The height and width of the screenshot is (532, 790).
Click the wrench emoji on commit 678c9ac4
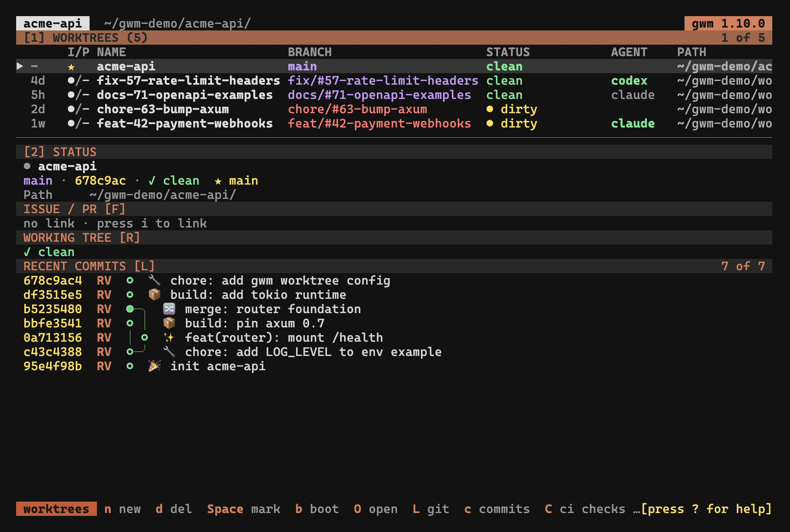coord(154,281)
